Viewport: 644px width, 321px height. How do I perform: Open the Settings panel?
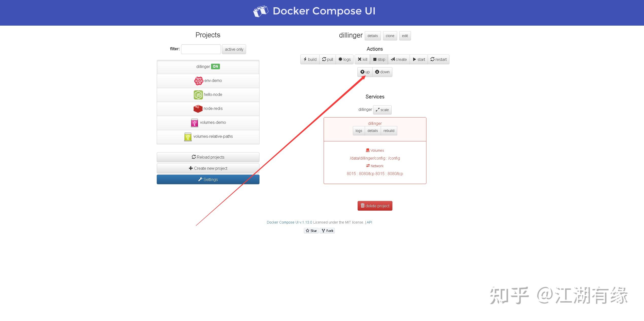point(208,179)
